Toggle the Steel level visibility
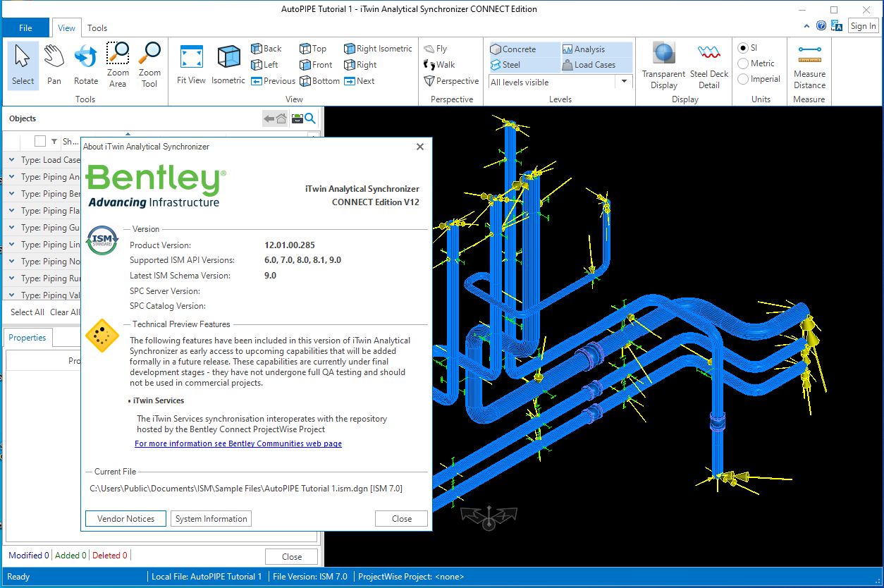Viewport: 884px width, 588px height. 524,65
